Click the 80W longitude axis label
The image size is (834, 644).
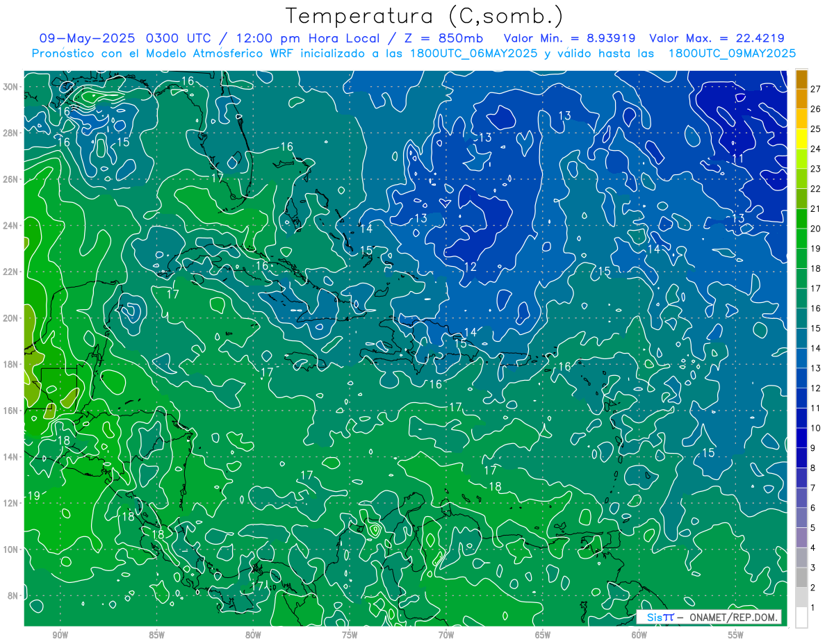click(253, 635)
